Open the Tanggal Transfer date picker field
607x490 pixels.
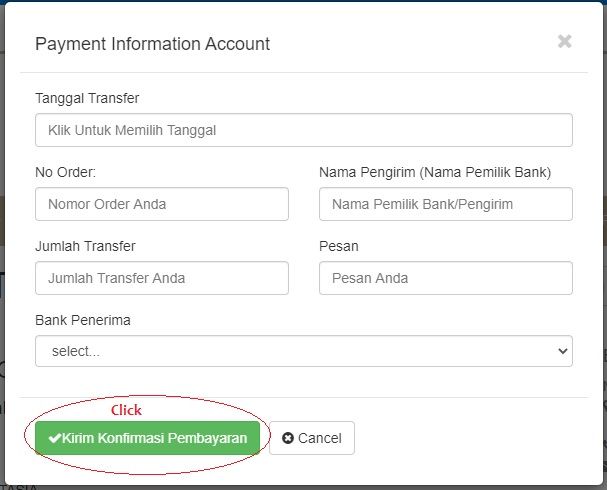click(303, 130)
